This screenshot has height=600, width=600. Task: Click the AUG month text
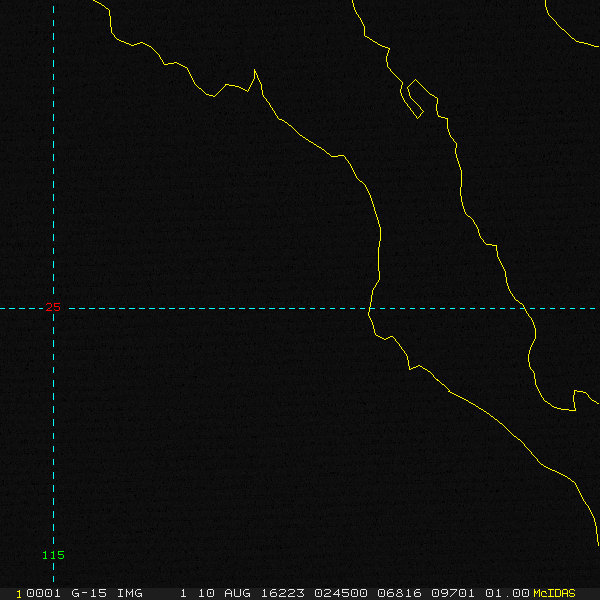[x=237, y=593]
